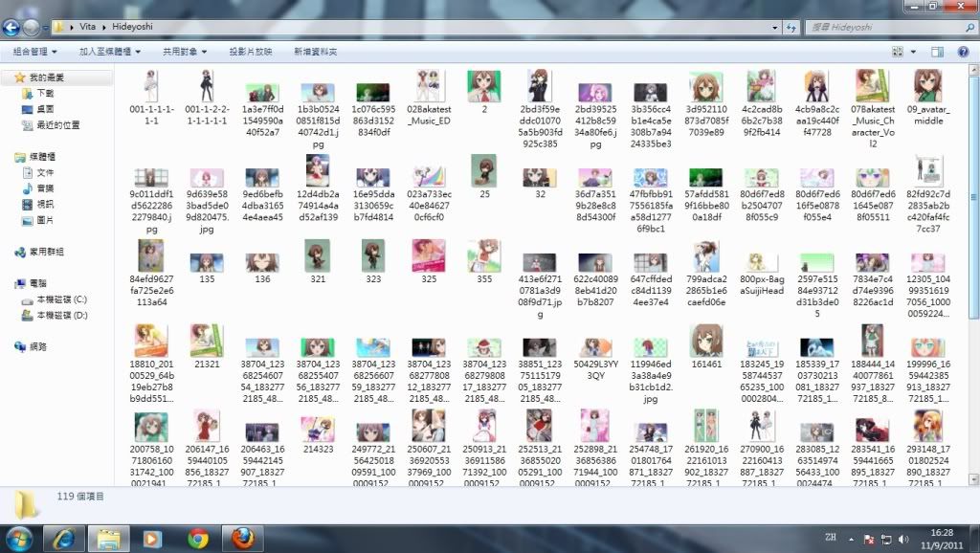The image size is (980, 553).
Task: Select 電腦 in the navigation pane
Action: point(38,284)
